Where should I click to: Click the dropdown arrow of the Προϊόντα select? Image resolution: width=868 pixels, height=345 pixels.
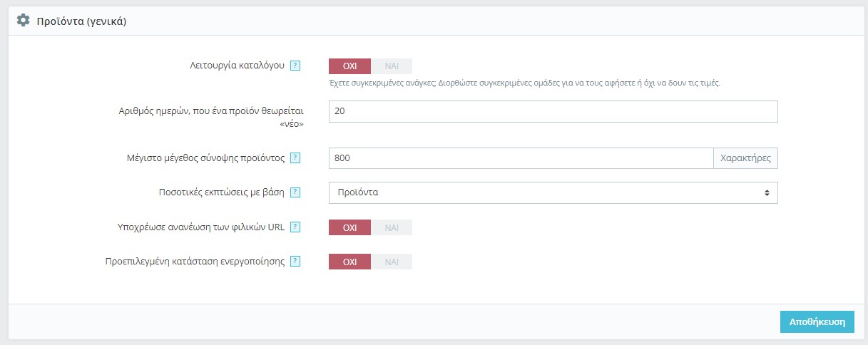click(767, 192)
